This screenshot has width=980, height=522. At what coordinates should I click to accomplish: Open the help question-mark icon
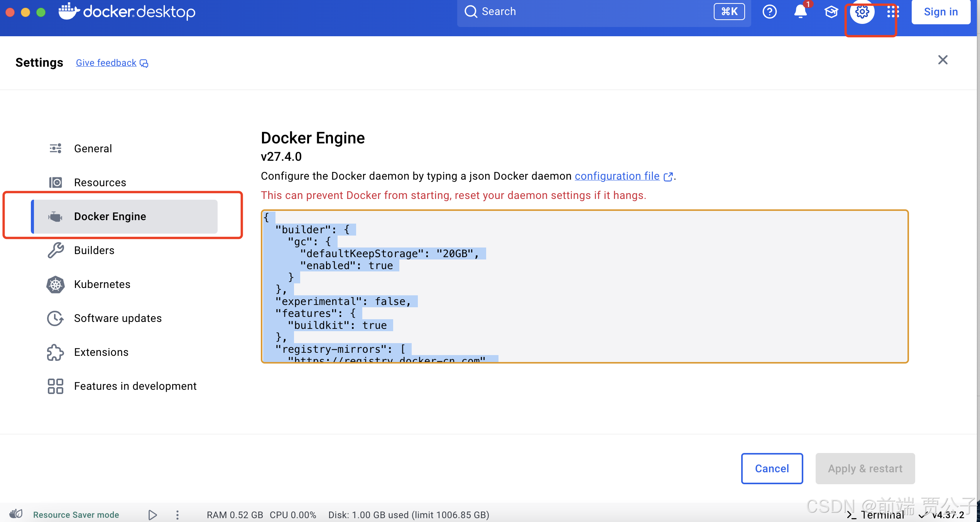769,12
